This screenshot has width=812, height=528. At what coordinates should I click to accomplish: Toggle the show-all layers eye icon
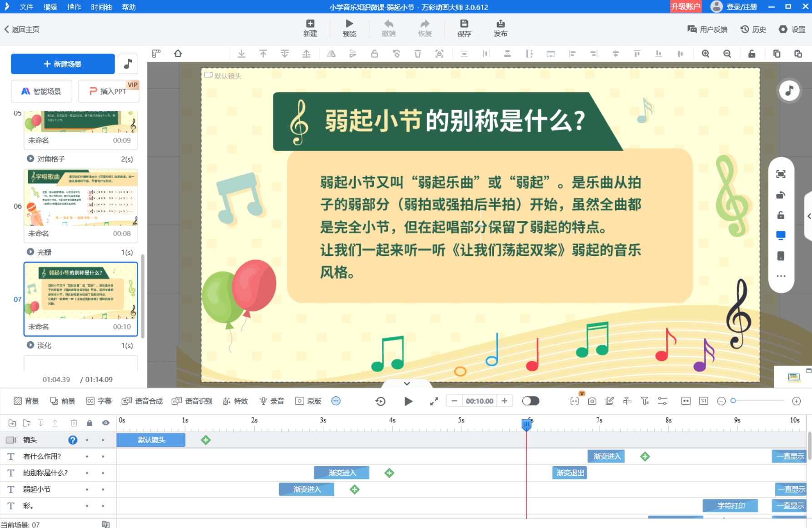105,423
